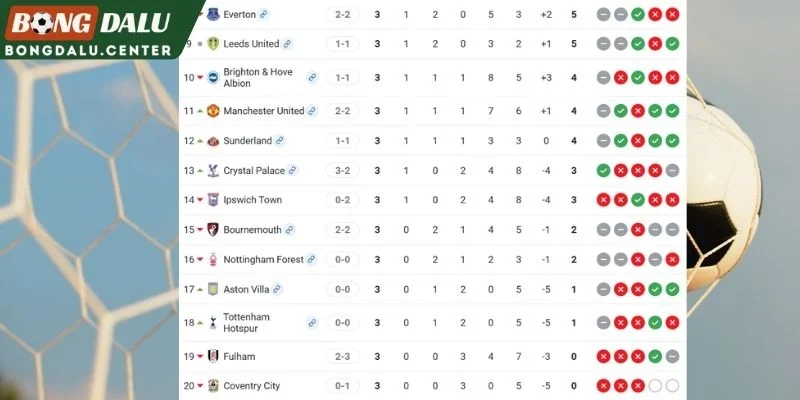Click the link icon beside Sunderland
800x400 pixels.
tap(280, 141)
